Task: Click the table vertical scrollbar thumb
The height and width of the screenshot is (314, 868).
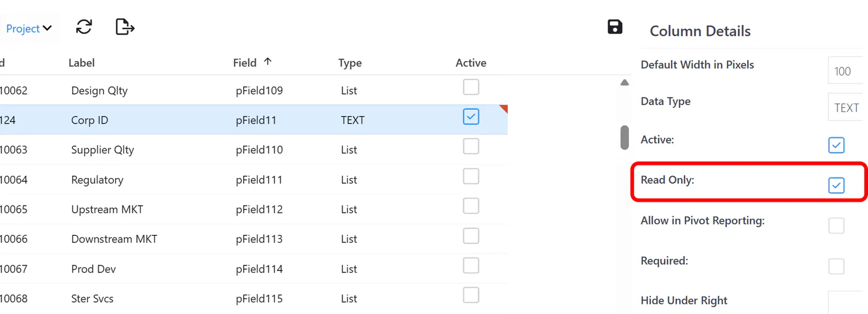Action: [x=624, y=138]
